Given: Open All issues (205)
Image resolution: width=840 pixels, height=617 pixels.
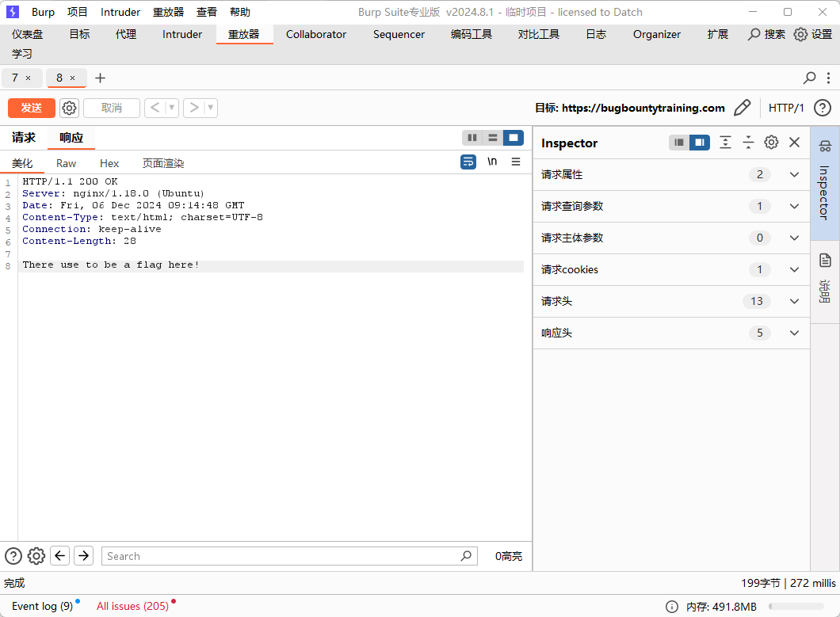Looking at the screenshot, I should [x=133, y=606].
